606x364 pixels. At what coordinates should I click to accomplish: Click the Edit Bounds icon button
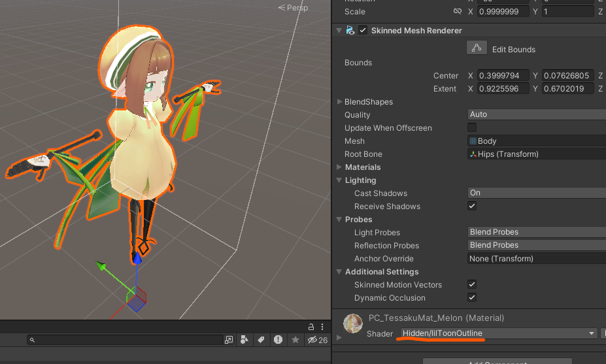pyautogui.click(x=477, y=48)
